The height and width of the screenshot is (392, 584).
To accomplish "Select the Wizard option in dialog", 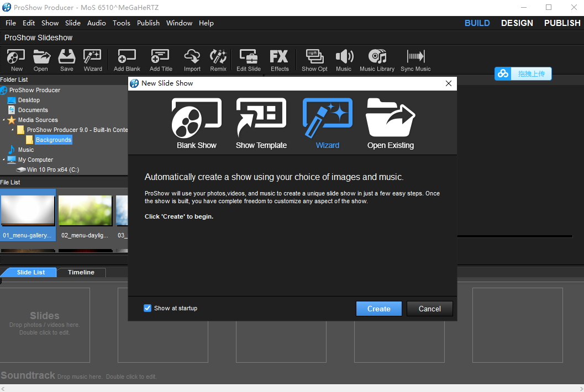I will (328, 124).
